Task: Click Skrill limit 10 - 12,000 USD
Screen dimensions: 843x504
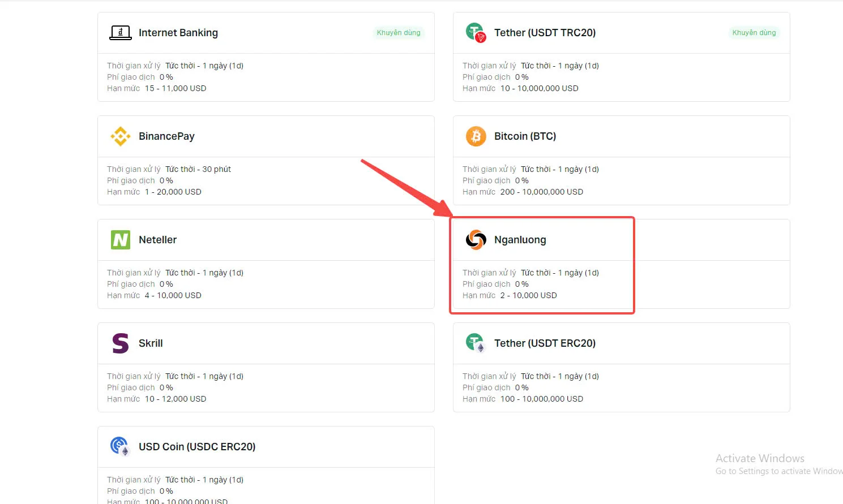Action: [176, 399]
